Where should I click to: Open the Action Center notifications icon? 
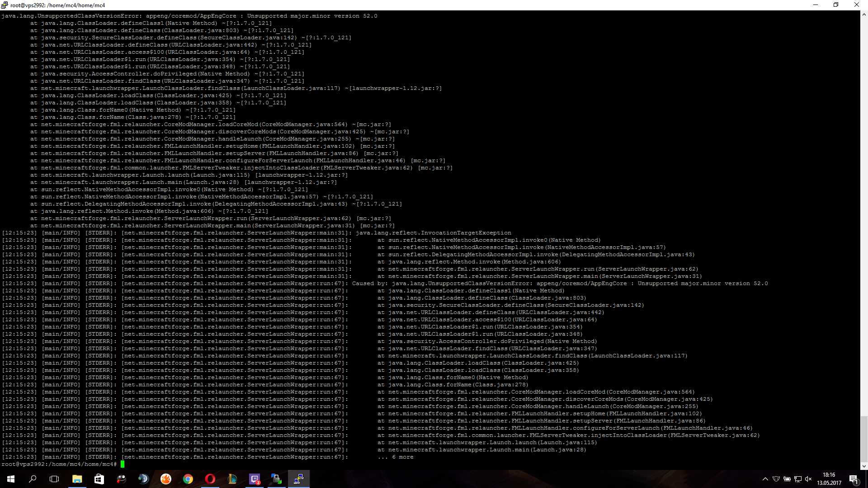coord(854,479)
